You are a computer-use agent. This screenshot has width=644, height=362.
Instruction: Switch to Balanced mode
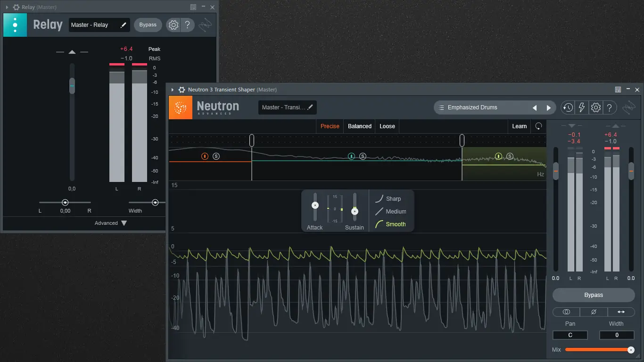click(x=360, y=126)
